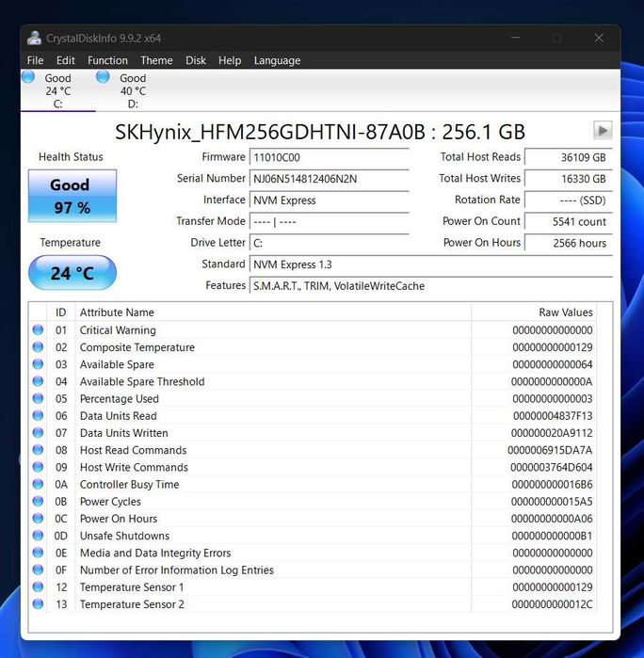
Task: Click the Rotation Rate value
Action: 569,201
